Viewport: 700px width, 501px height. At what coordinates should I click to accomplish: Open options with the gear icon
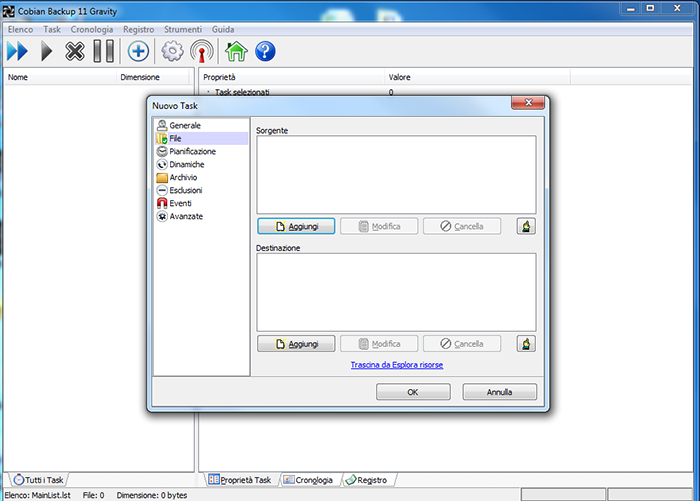pos(172,51)
